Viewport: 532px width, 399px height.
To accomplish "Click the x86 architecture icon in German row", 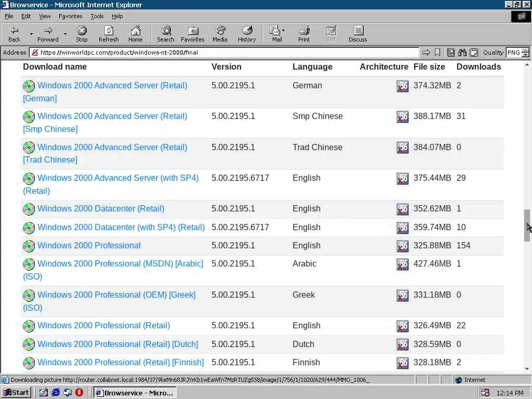I will (x=403, y=86).
